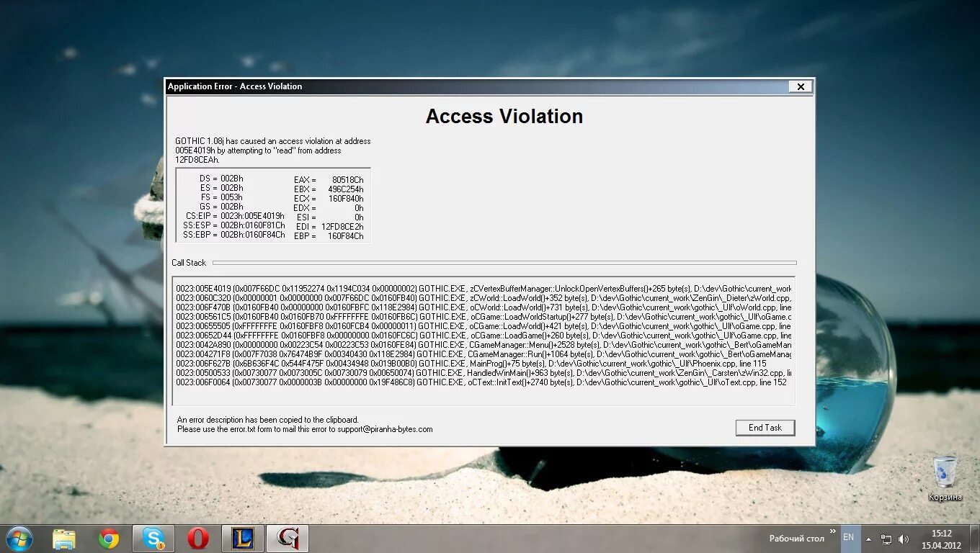980x553 pixels.
Task: Select the oCGame::LoadGame stack line
Action: pos(484,336)
